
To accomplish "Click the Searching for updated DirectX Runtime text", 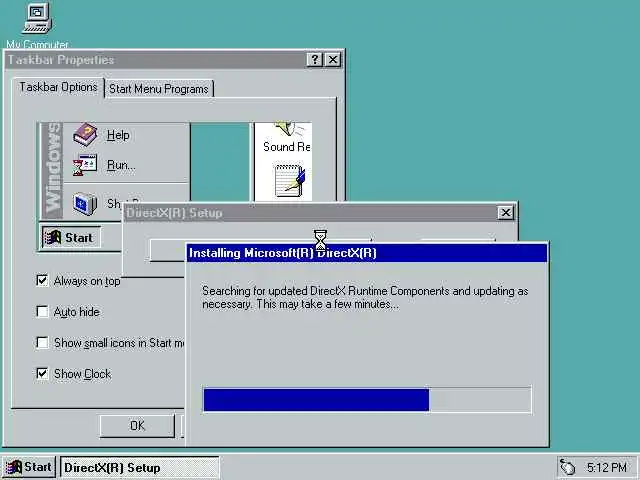I will pos(365,298).
